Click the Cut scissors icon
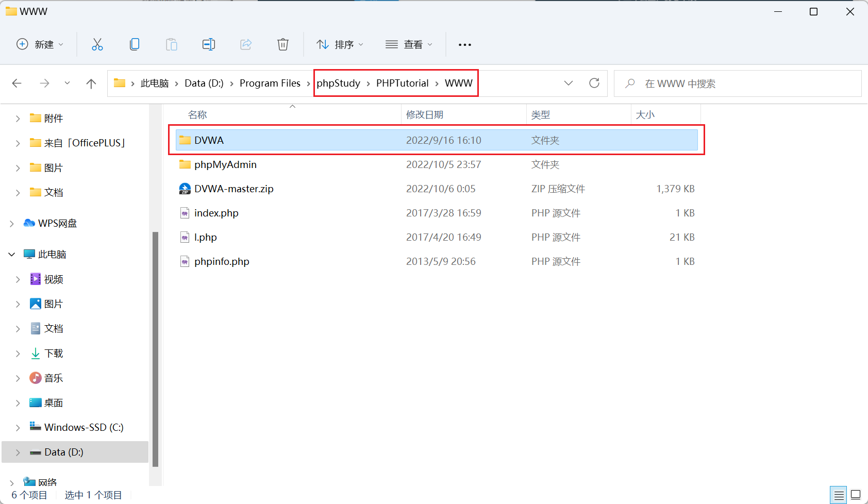This screenshot has height=504, width=868. tap(97, 45)
